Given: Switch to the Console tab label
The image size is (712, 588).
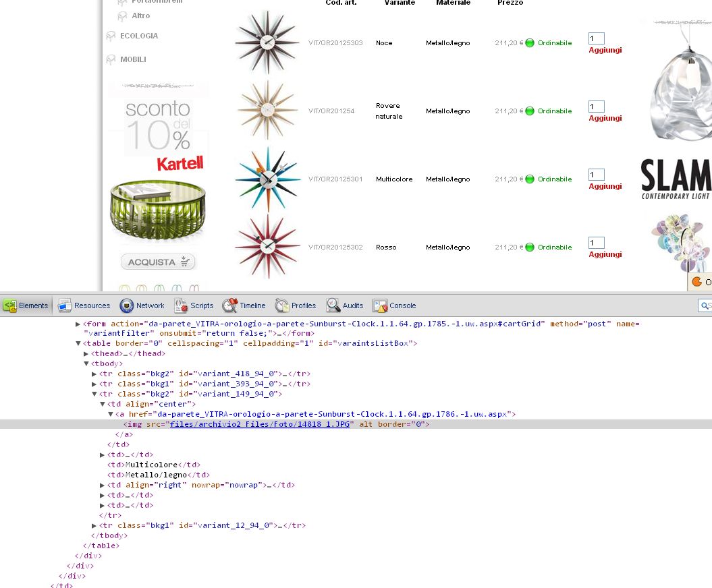Looking at the screenshot, I should (x=403, y=305).
